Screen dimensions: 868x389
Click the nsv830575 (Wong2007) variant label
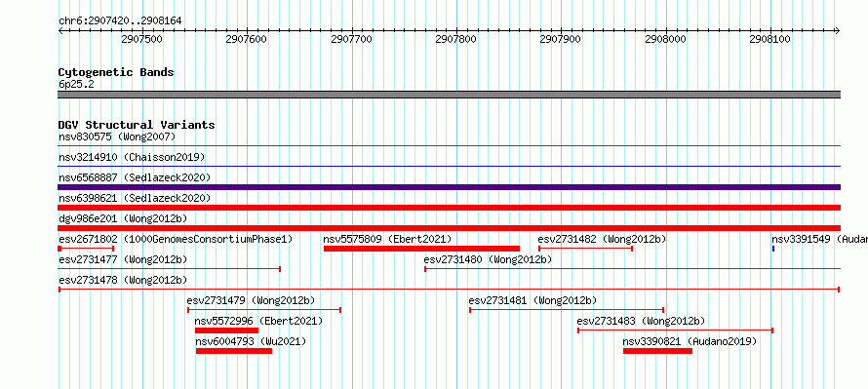[117, 136]
